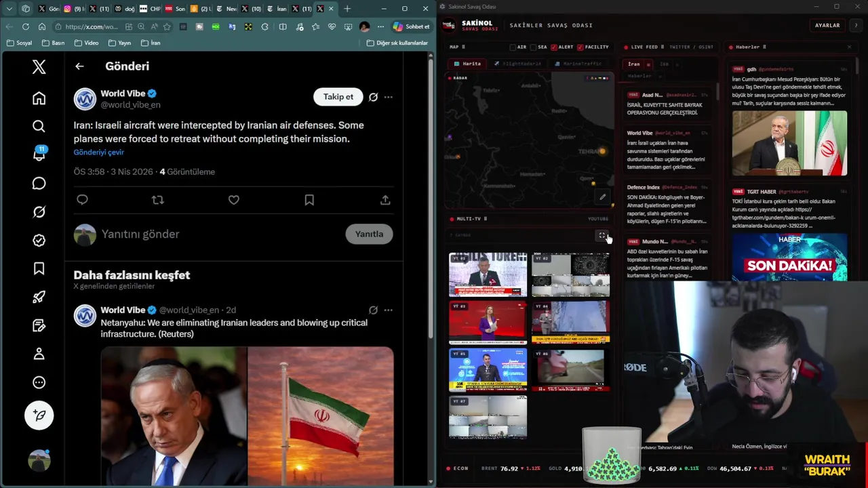Switch map to MarineTraffic tab

pyautogui.click(x=578, y=64)
